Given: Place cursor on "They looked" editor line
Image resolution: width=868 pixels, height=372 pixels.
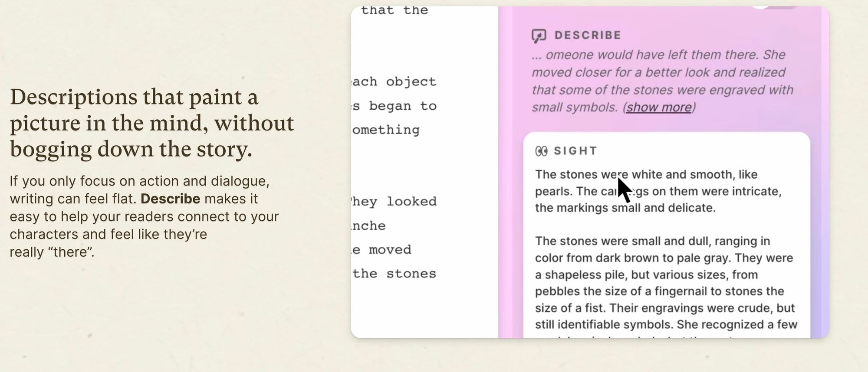Looking at the screenshot, I should point(394,202).
